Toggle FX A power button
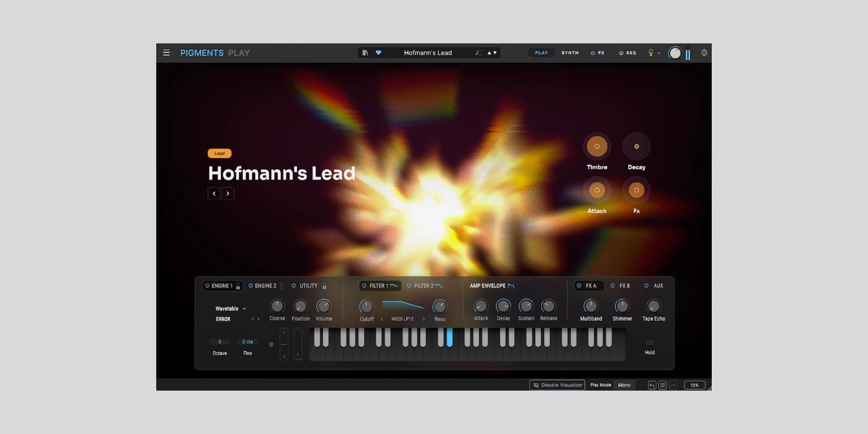This screenshot has height=434, width=868. point(579,286)
